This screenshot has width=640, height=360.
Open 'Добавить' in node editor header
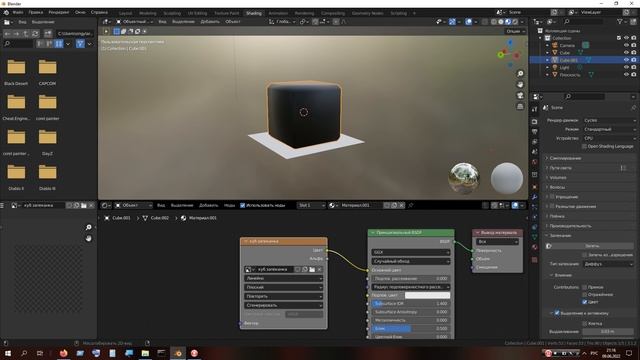click(209, 205)
